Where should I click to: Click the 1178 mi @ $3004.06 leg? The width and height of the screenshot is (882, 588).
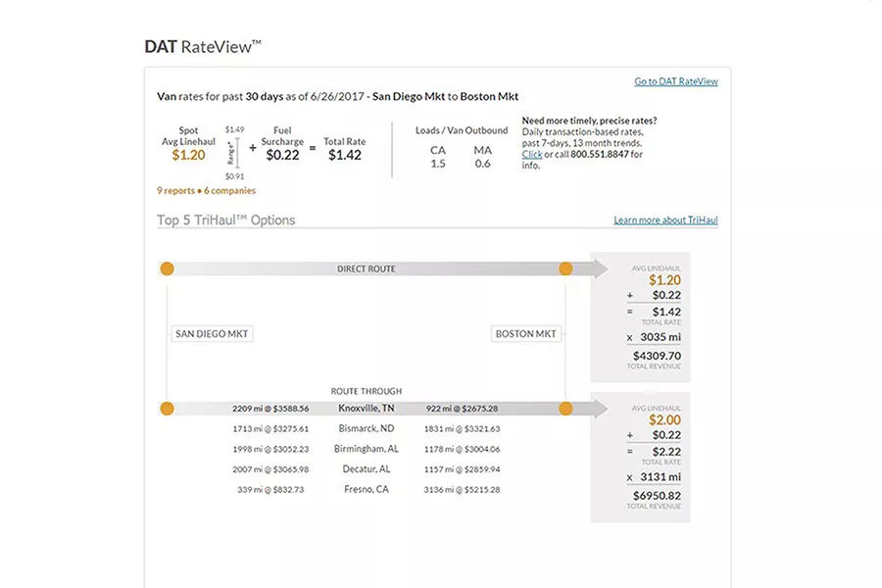(x=462, y=449)
